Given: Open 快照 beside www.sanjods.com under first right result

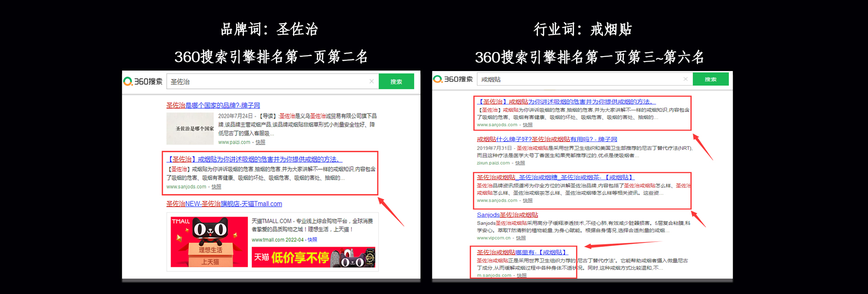Looking at the screenshot, I should pyautogui.click(x=528, y=125).
